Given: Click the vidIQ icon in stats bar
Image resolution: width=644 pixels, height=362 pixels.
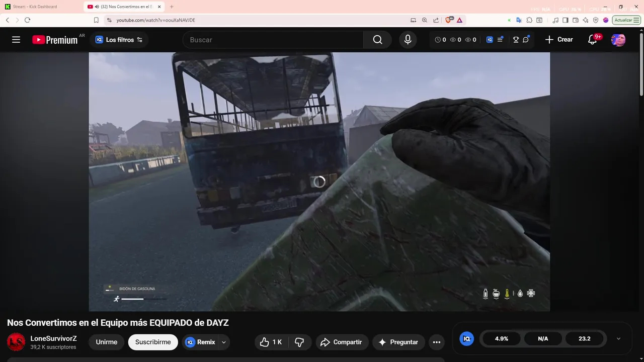Looking at the screenshot, I should click(x=466, y=339).
